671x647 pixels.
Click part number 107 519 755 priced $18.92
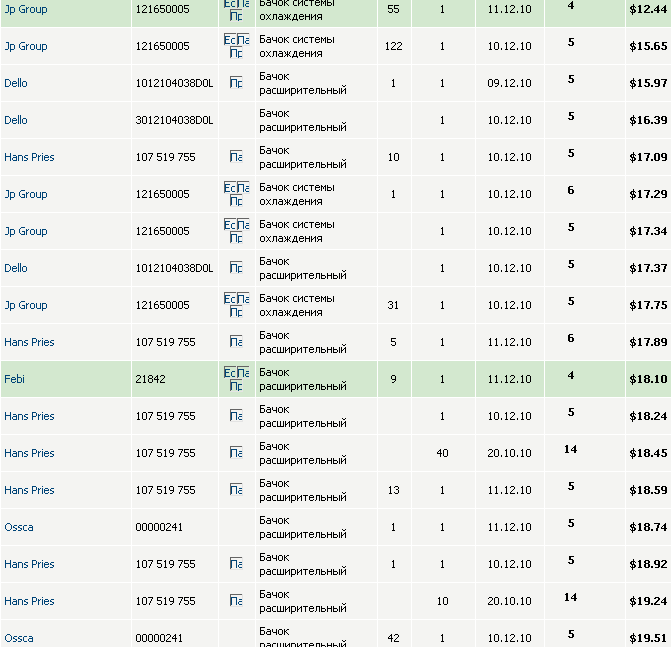165,564
